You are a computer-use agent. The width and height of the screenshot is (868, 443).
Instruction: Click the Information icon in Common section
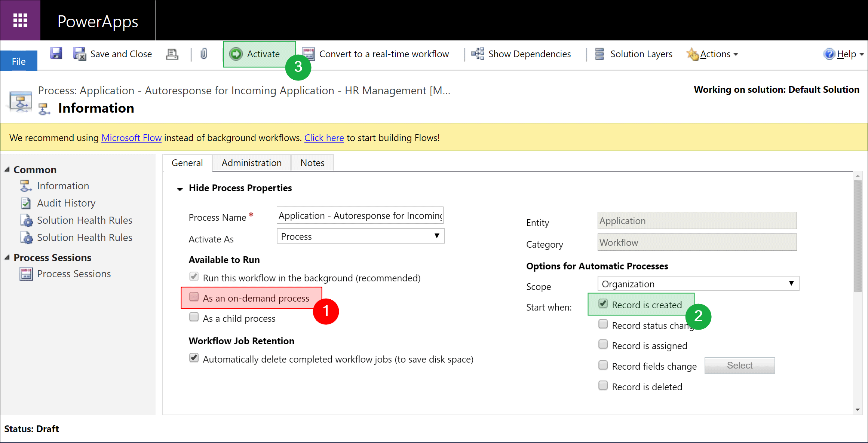point(26,186)
